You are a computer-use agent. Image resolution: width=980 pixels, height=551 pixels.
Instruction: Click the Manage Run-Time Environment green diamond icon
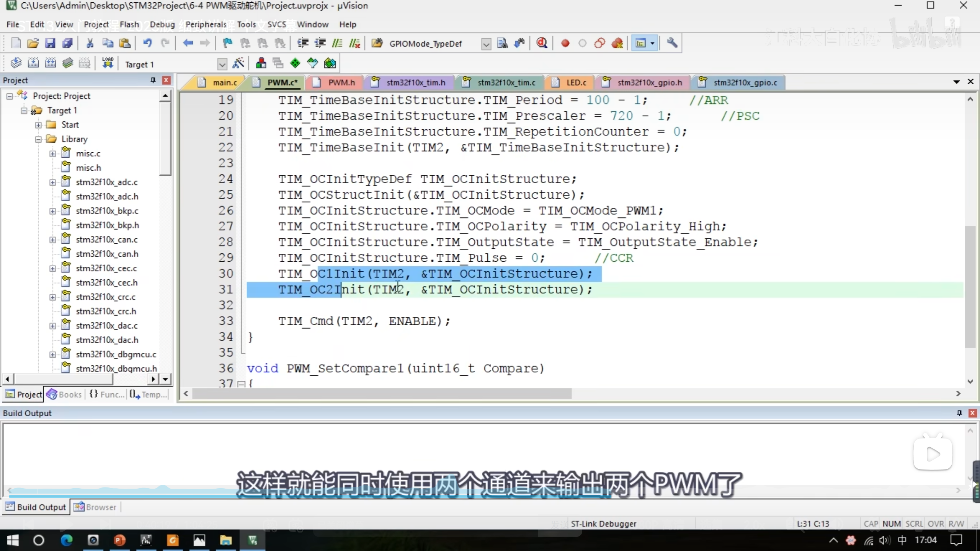[x=295, y=64]
